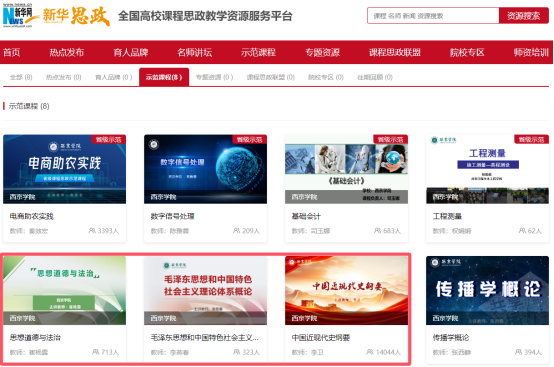Select the 示范课程 (8) filter tab
Viewport: 554px width, 367px height.
tap(164, 77)
